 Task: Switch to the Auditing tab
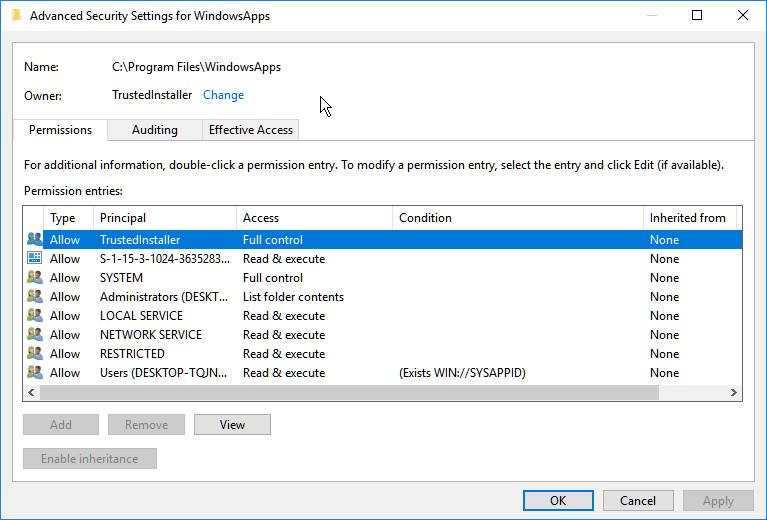tap(155, 130)
